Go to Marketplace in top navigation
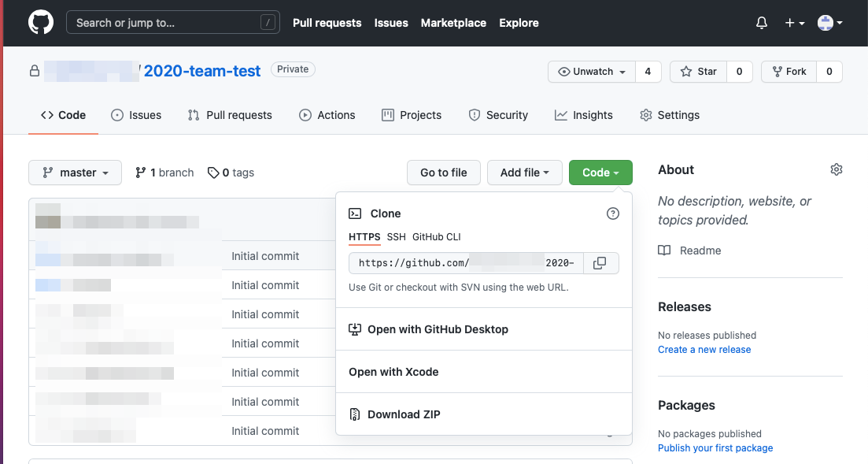 [x=453, y=23]
